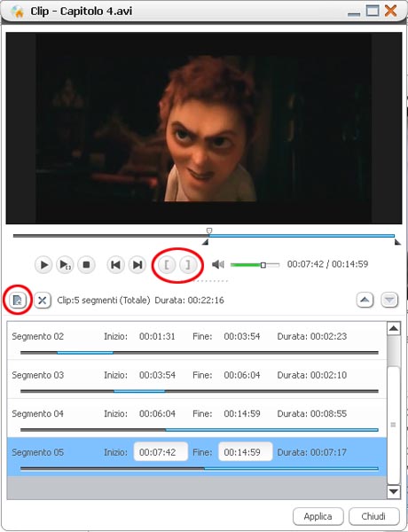Mute audio via speaker icon
Viewport: 408px width, 532px height.
(218, 264)
